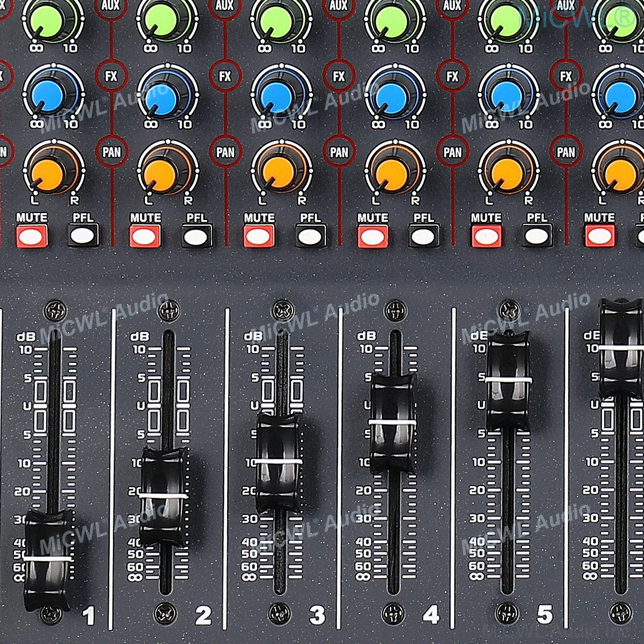Click the PAN label between channels 5 and 6
This screenshot has height=644, width=644.
coord(566,152)
